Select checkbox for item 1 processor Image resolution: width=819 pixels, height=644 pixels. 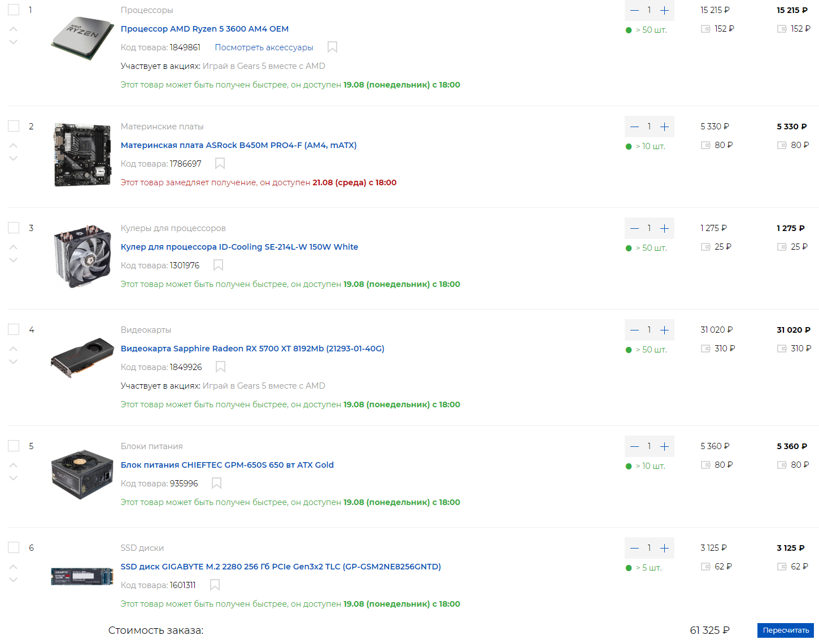(14, 10)
